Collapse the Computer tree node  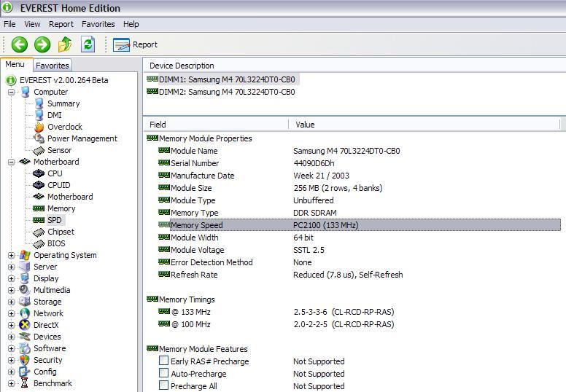(11, 92)
